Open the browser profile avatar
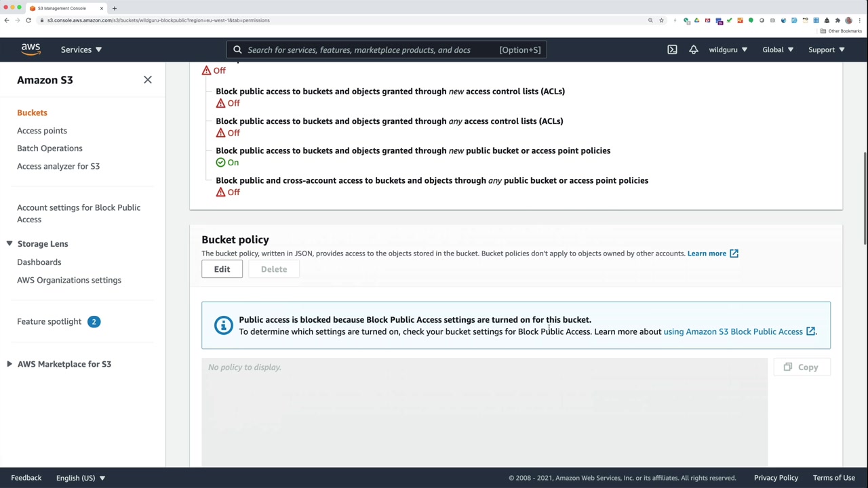The image size is (868, 488). tap(848, 20)
